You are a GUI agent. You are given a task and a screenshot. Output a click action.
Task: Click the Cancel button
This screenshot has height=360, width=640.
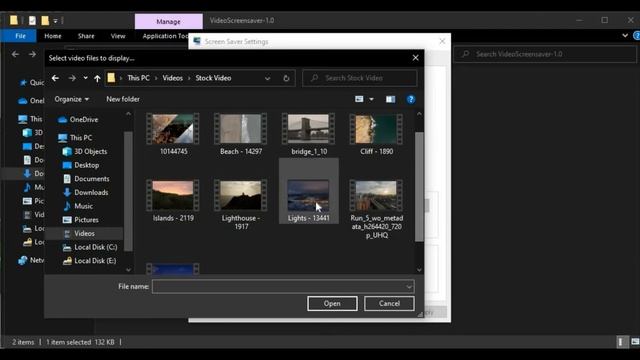point(389,304)
